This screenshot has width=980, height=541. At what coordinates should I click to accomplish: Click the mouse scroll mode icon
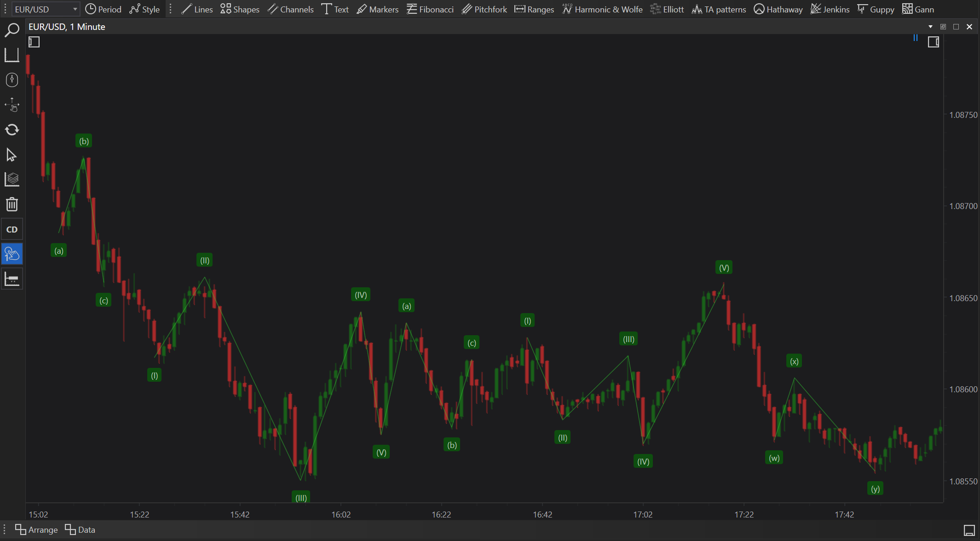(x=12, y=80)
